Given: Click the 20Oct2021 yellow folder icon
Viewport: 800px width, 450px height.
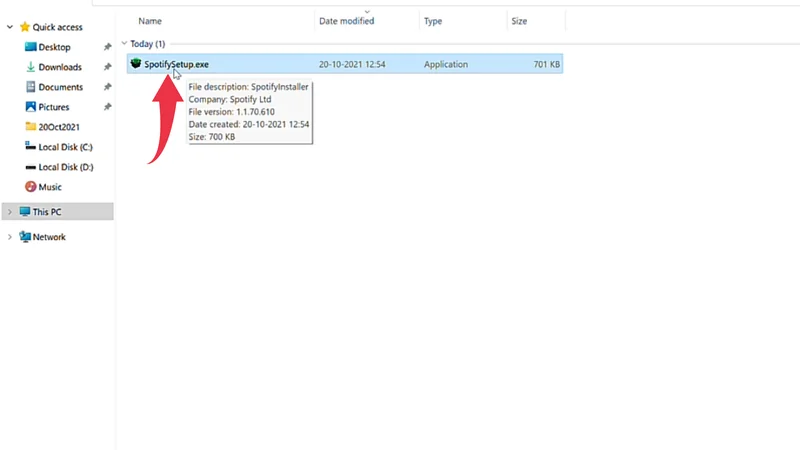Looking at the screenshot, I should click(x=30, y=127).
